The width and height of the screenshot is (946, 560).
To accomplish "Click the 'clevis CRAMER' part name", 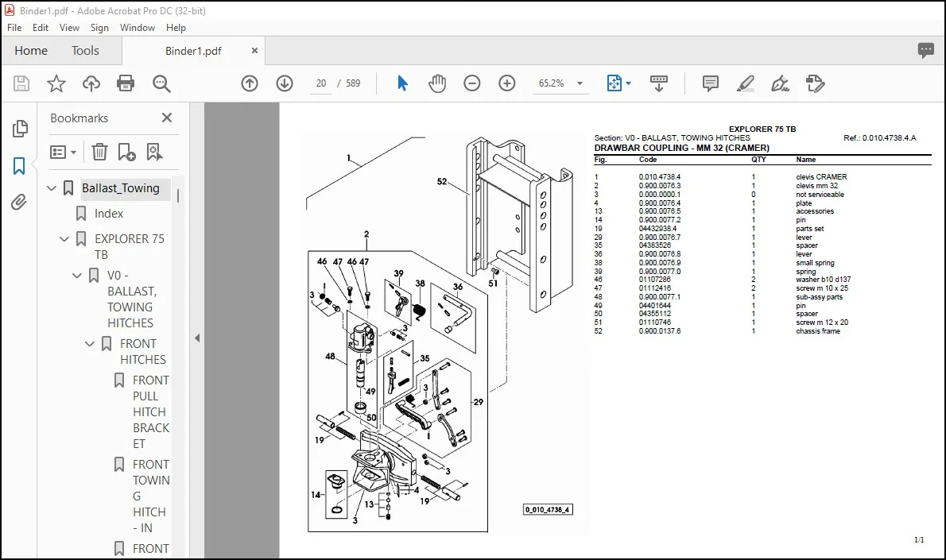I will (821, 176).
